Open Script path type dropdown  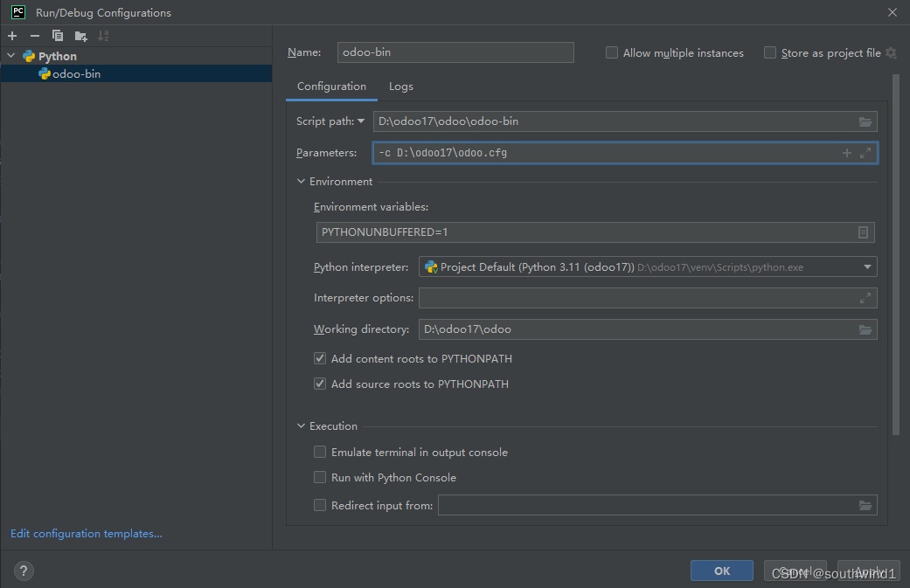pos(361,121)
